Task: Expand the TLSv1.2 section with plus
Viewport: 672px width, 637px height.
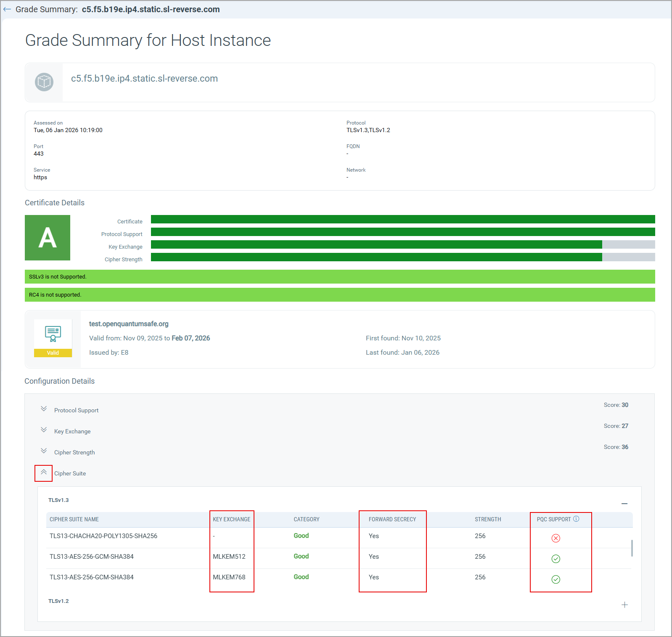Action: [x=624, y=605]
